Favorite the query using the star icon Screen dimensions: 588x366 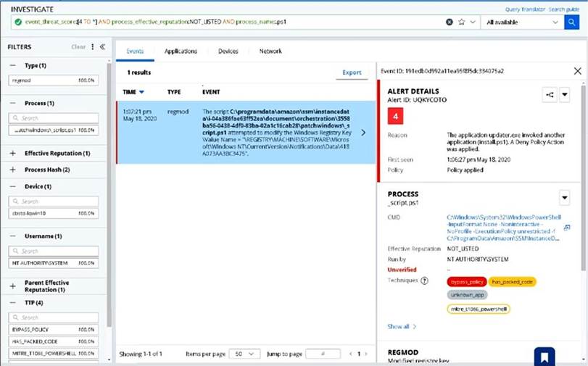461,22
